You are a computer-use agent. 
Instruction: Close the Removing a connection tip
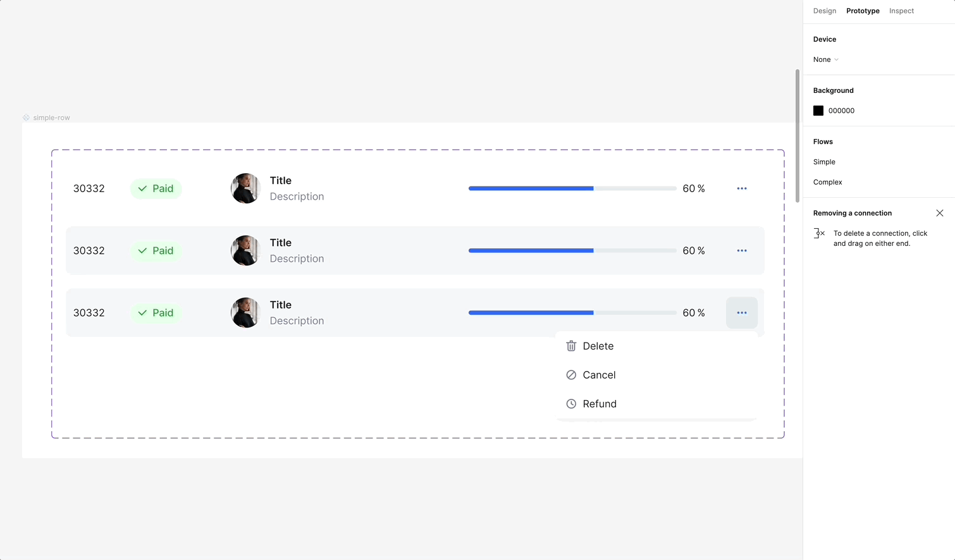point(940,213)
